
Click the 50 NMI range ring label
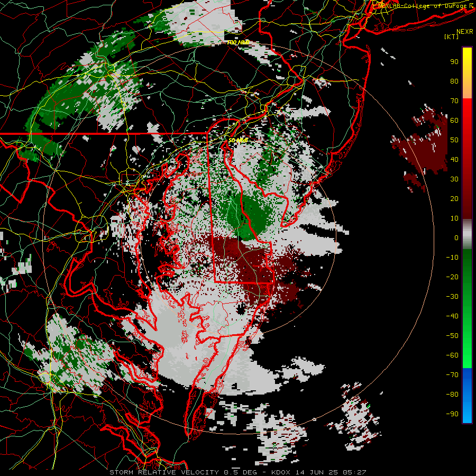point(239,140)
